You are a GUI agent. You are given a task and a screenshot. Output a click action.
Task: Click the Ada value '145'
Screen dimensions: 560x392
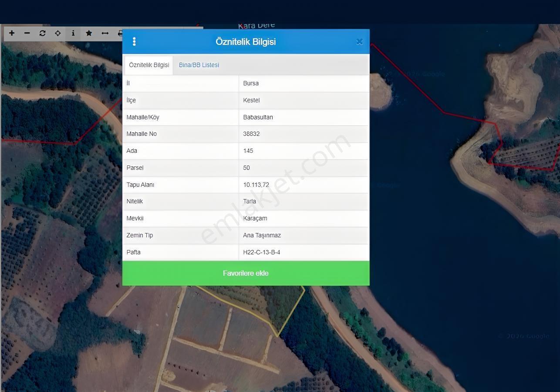(248, 151)
